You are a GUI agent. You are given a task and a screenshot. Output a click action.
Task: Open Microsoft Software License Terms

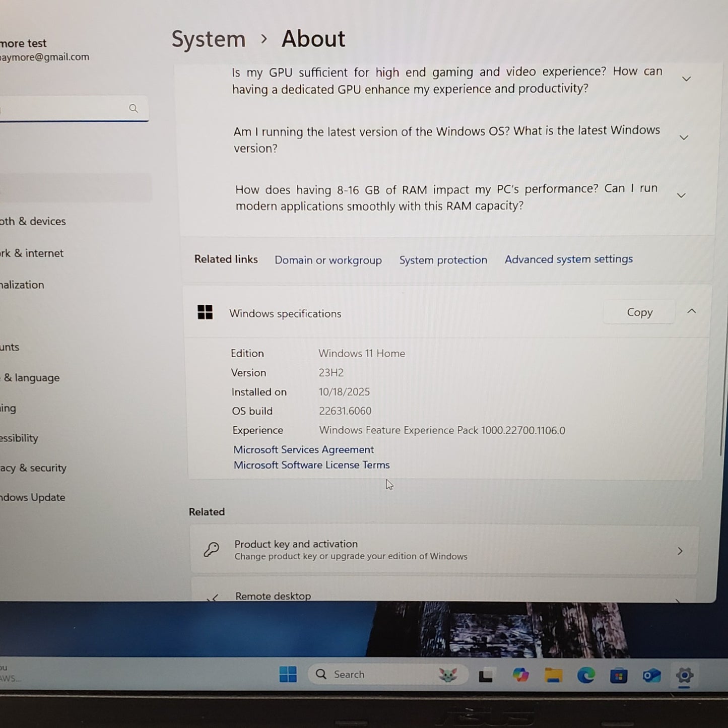click(311, 465)
